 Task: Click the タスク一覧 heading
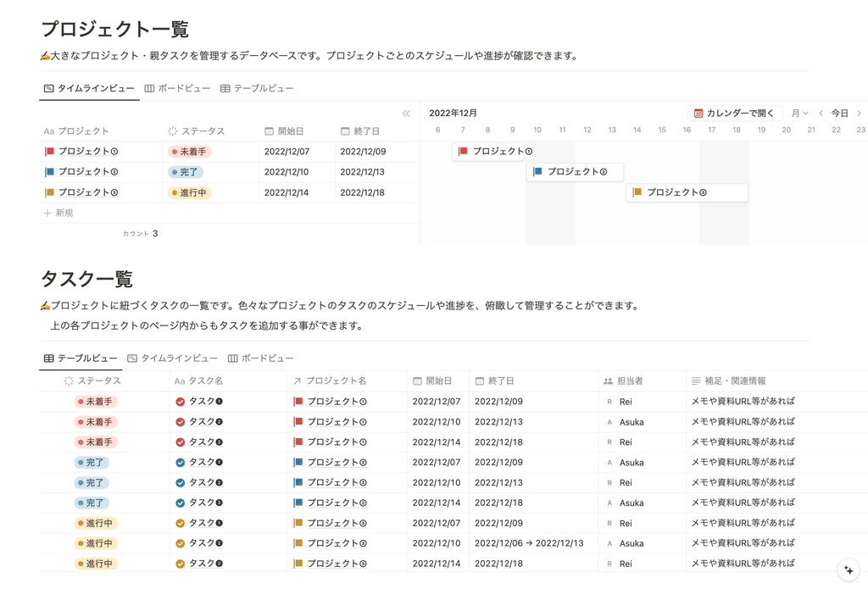click(x=87, y=279)
